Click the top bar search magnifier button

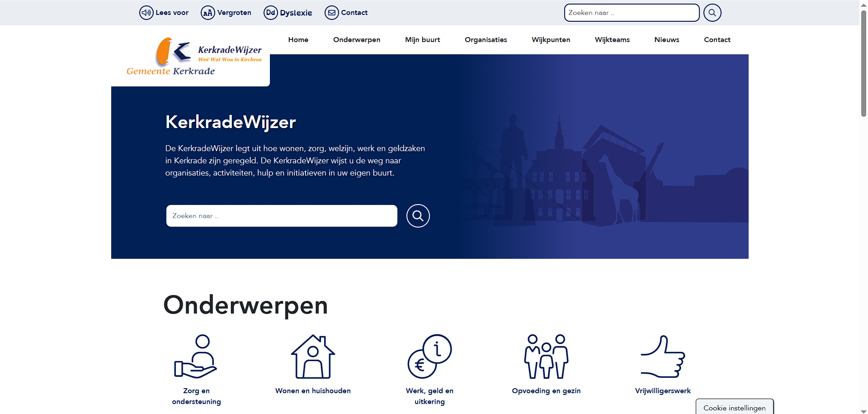[712, 13]
